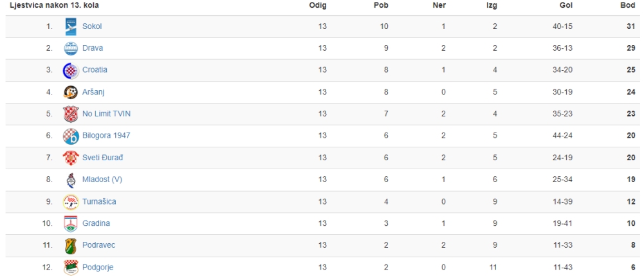The height and width of the screenshot is (276, 644).
Task: Click the Aršanj team badge icon
Action: coord(71,92)
